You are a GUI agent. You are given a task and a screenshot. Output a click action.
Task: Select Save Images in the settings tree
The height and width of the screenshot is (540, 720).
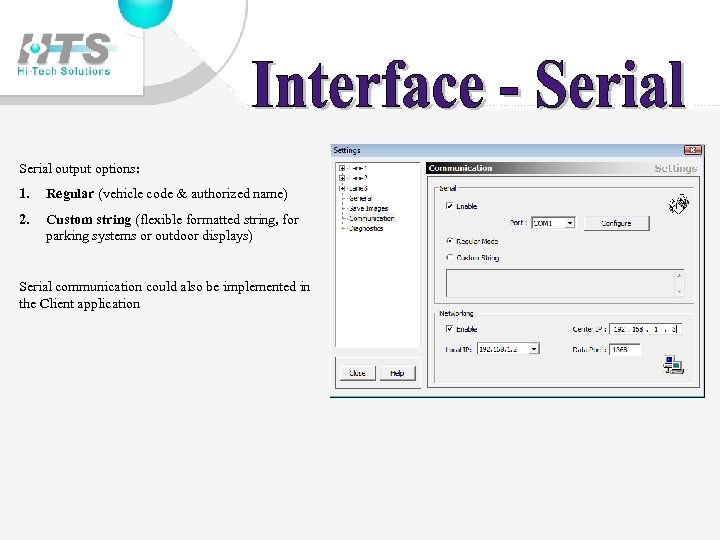click(x=368, y=208)
